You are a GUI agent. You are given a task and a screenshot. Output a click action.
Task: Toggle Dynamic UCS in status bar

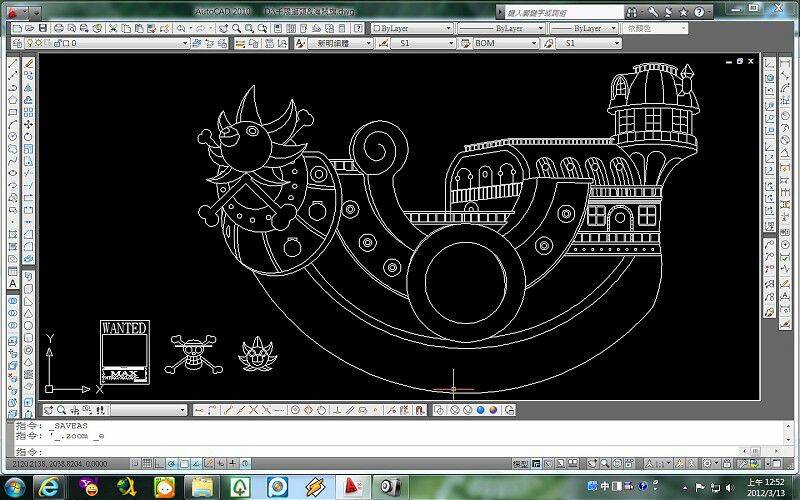tap(208, 464)
